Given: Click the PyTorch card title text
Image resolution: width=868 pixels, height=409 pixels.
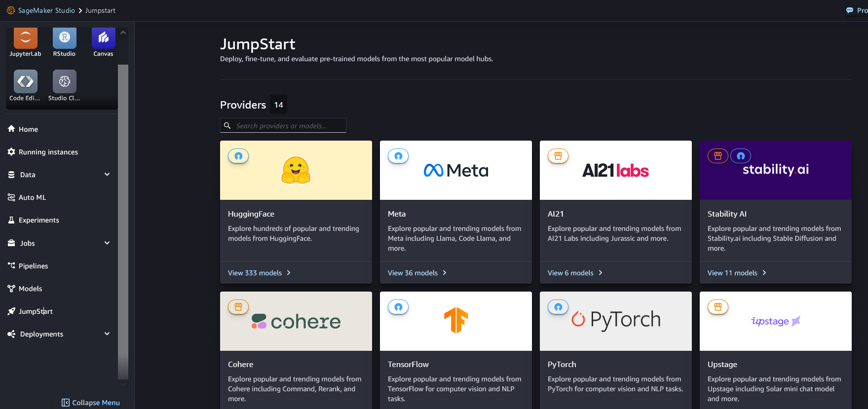Looking at the screenshot, I should pyautogui.click(x=562, y=365).
